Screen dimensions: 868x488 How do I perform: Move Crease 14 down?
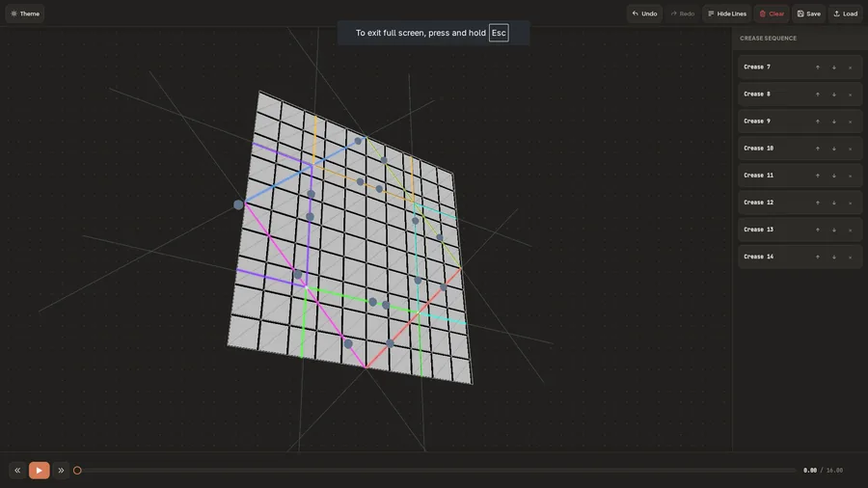pyautogui.click(x=833, y=258)
